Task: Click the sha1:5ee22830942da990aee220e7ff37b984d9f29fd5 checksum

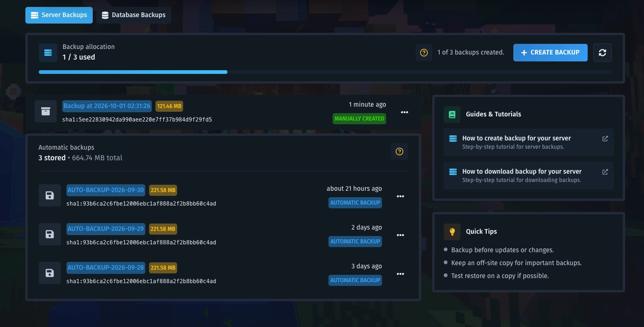Action: (x=137, y=120)
